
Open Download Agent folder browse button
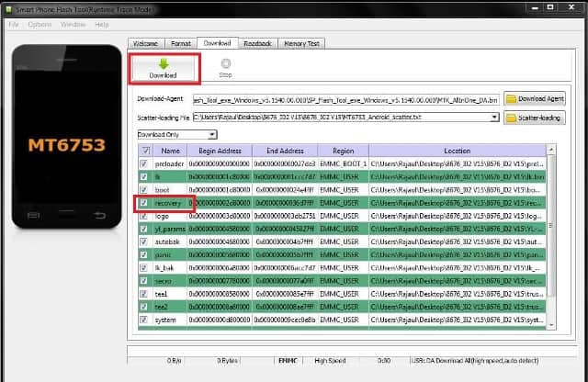tap(535, 99)
